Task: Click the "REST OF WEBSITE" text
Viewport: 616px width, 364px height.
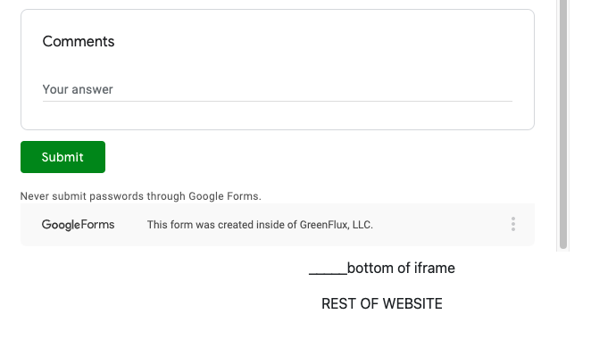Action: 381,303
